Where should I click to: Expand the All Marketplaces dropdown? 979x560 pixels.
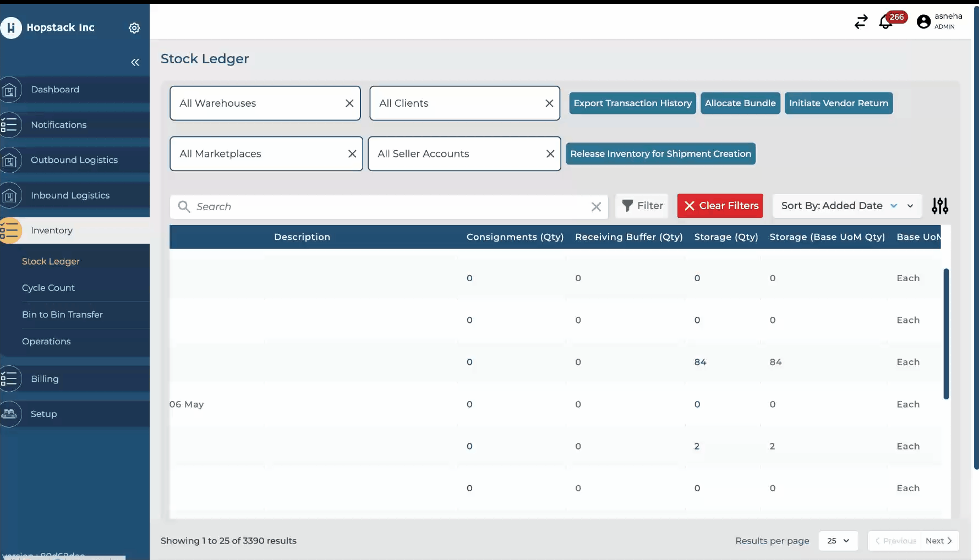point(259,154)
